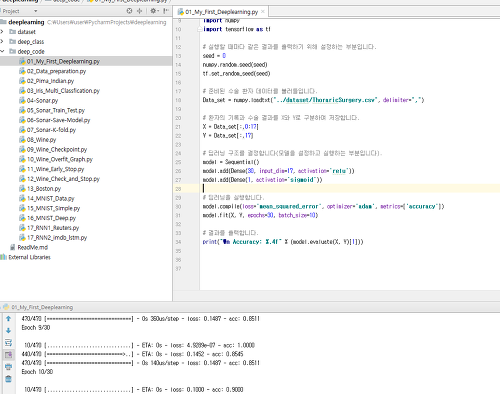500x394 pixels.
Task: Click the Clear All trash icon in console
Action: [x=9, y=379]
